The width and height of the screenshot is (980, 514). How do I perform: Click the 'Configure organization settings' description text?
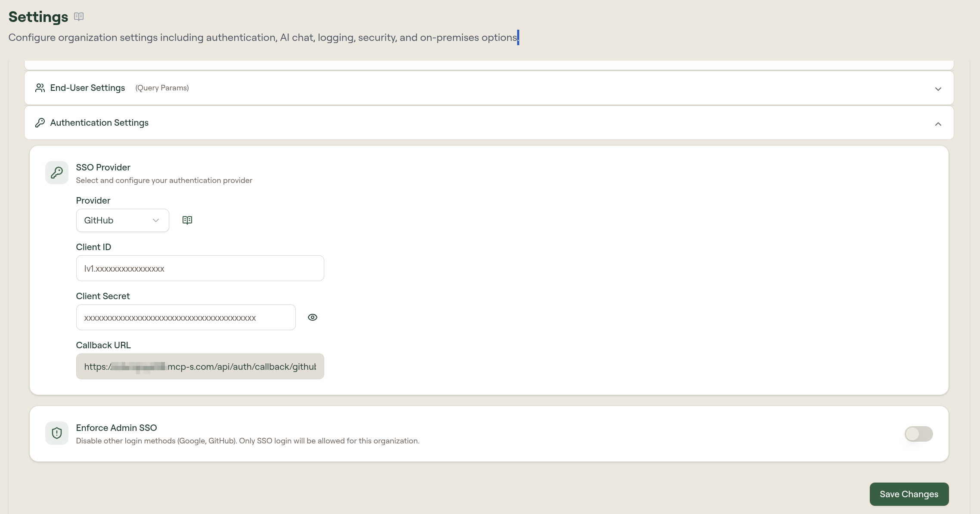pyautogui.click(x=263, y=37)
